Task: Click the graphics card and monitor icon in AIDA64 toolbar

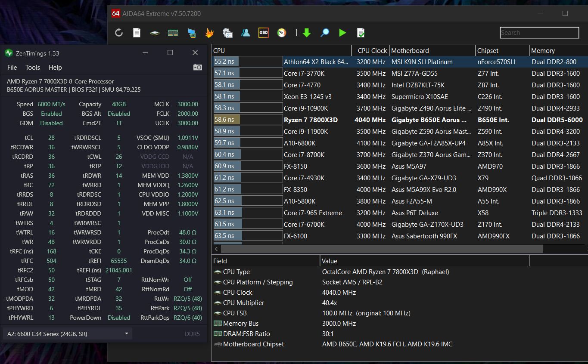Action: click(192, 33)
